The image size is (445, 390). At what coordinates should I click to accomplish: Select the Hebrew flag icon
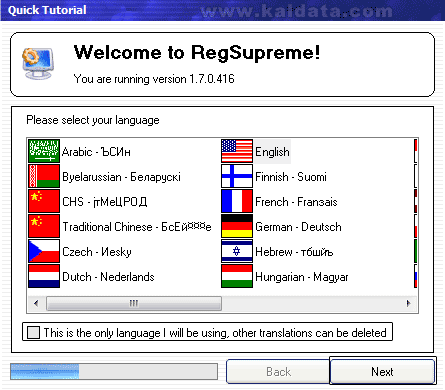(x=237, y=251)
